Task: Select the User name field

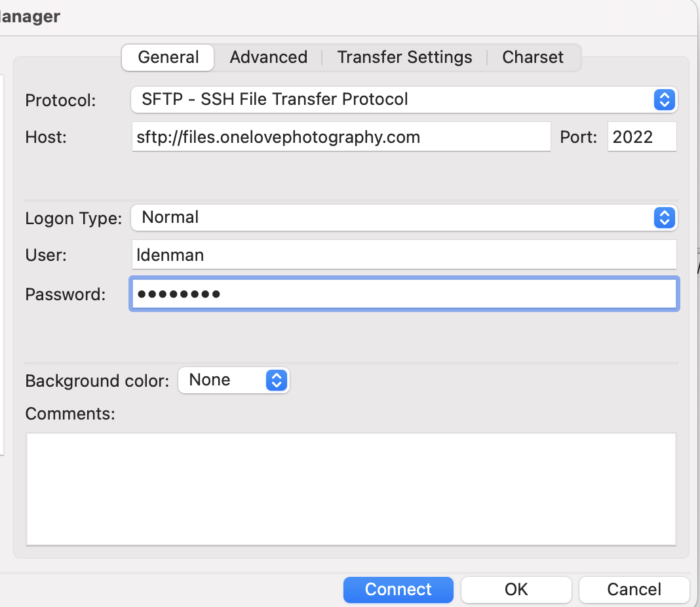Action: (x=403, y=255)
